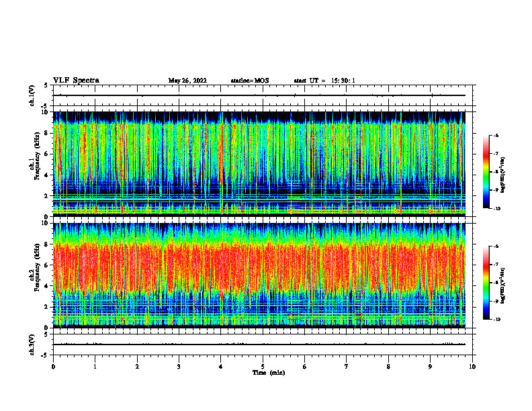Viewport: 532px width, 411px height.
Task: Click the 'VLF Spectra' title text
Action: [x=77, y=81]
